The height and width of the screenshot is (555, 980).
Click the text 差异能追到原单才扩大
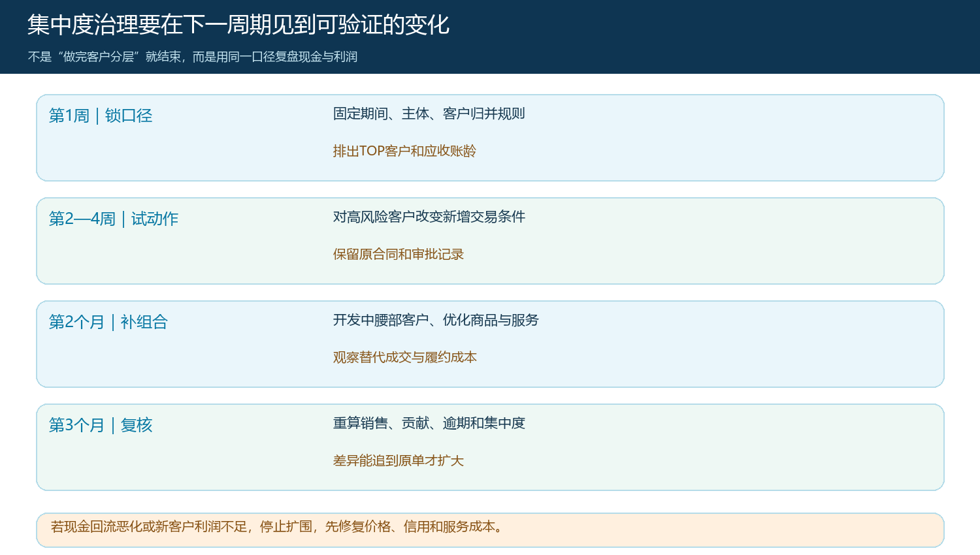399,460
